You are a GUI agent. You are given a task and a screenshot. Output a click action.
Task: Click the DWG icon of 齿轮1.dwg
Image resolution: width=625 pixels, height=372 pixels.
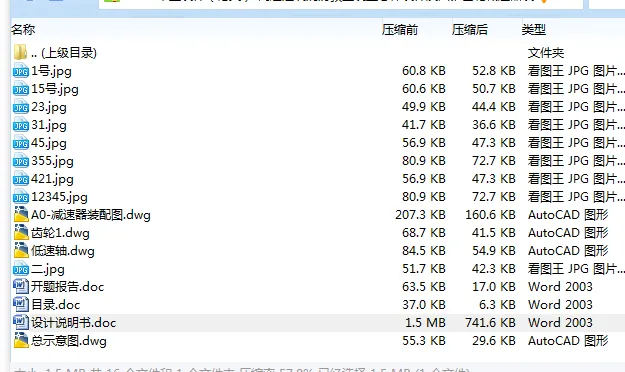point(21,232)
